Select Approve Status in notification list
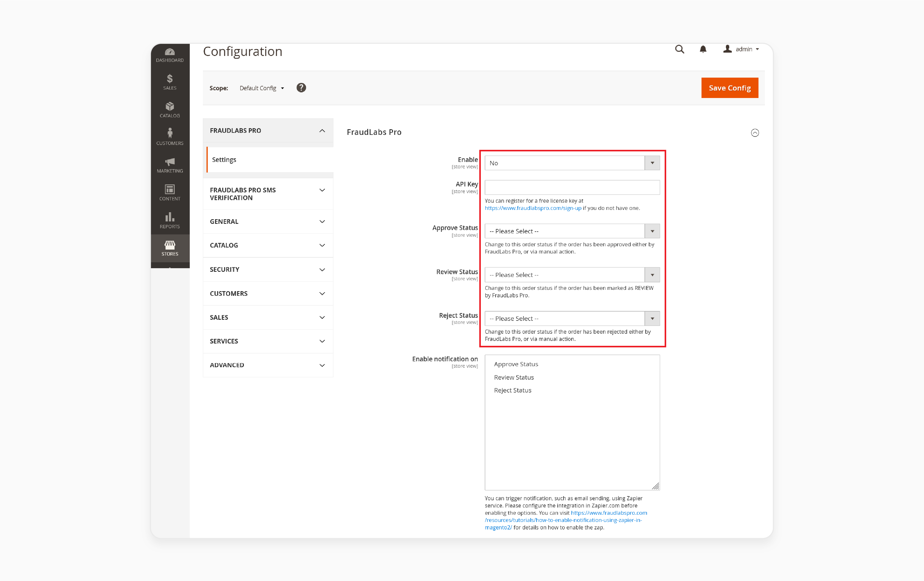The height and width of the screenshot is (581, 924). point(516,364)
